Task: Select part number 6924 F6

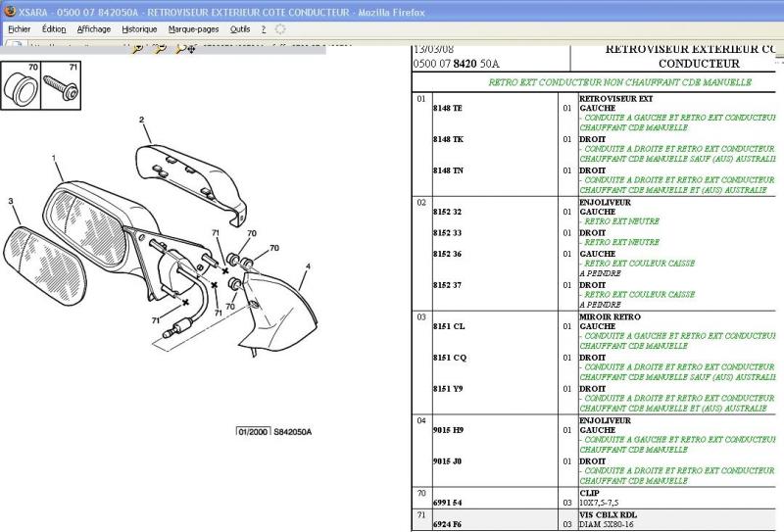Action: click(447, 524)
